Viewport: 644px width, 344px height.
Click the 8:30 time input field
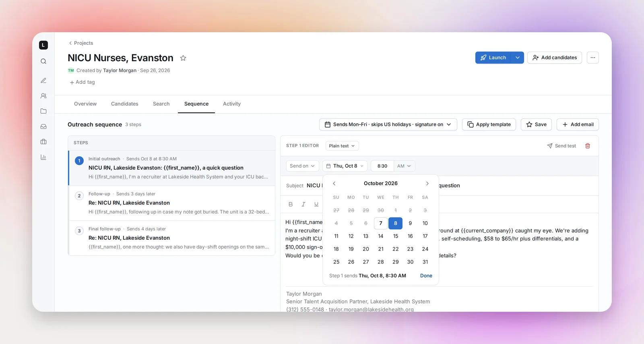pos(382,166)
